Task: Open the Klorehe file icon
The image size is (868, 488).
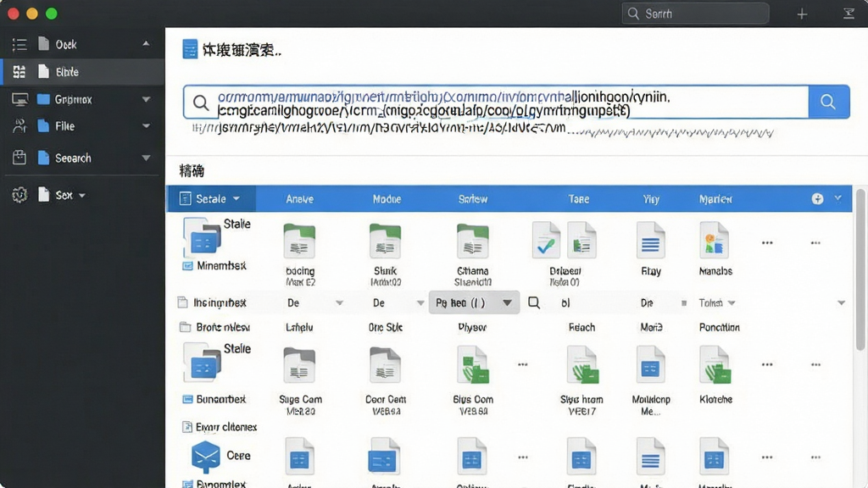Action: pyautogui.click(x=715, y=364)
